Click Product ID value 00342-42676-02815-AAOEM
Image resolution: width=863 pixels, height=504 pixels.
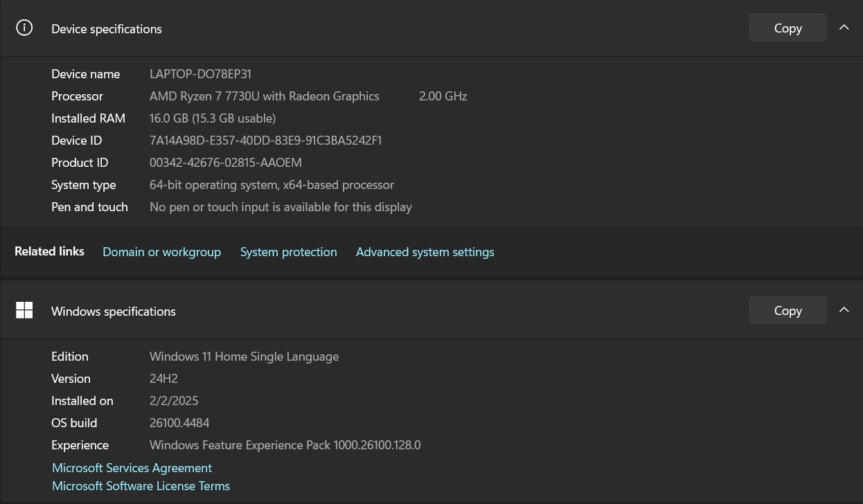pos(226,163)
